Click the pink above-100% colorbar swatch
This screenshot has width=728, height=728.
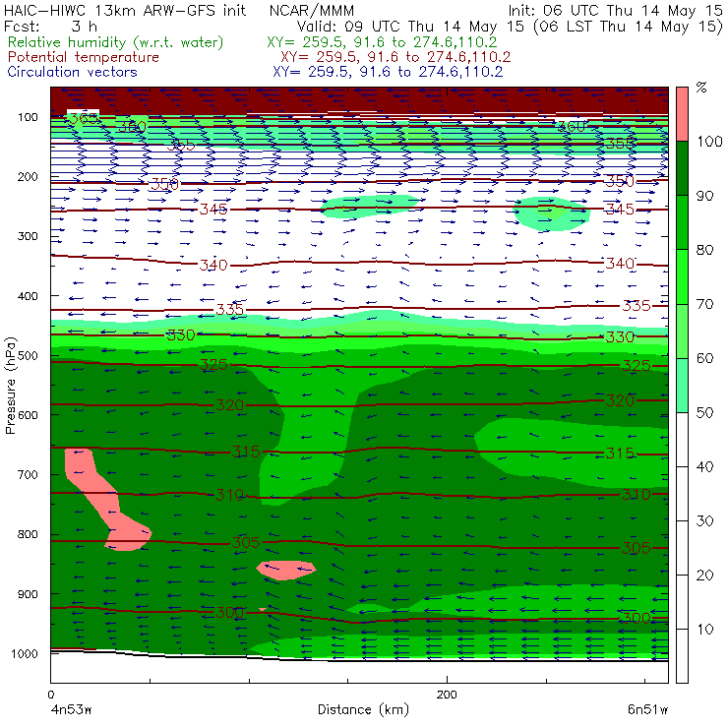point(682,114)
